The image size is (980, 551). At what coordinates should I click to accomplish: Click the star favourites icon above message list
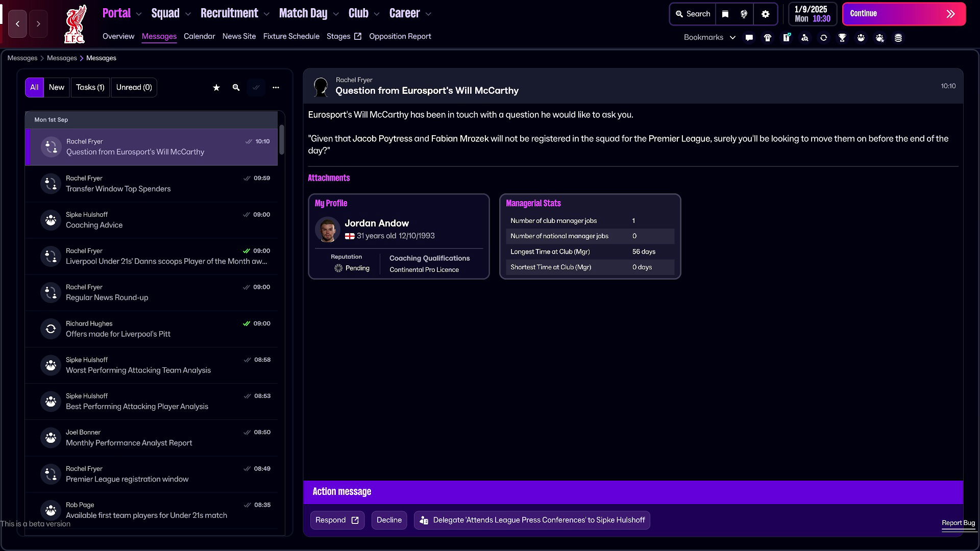point(216,87)
